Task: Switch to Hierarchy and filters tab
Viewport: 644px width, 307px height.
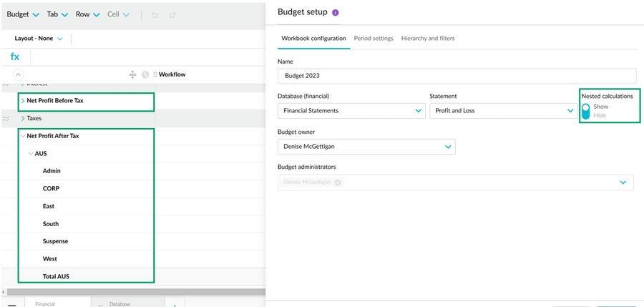Action: point(428,38)
